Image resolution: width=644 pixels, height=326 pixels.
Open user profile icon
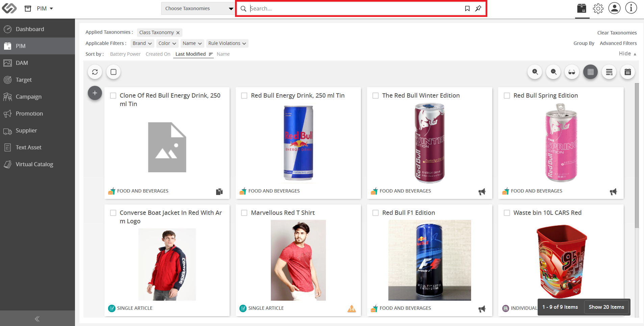[x=614, y=8]
